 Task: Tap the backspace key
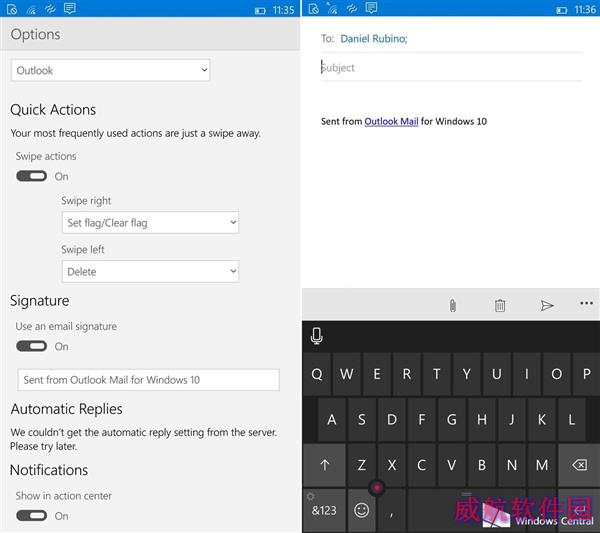tap(579, 465)
